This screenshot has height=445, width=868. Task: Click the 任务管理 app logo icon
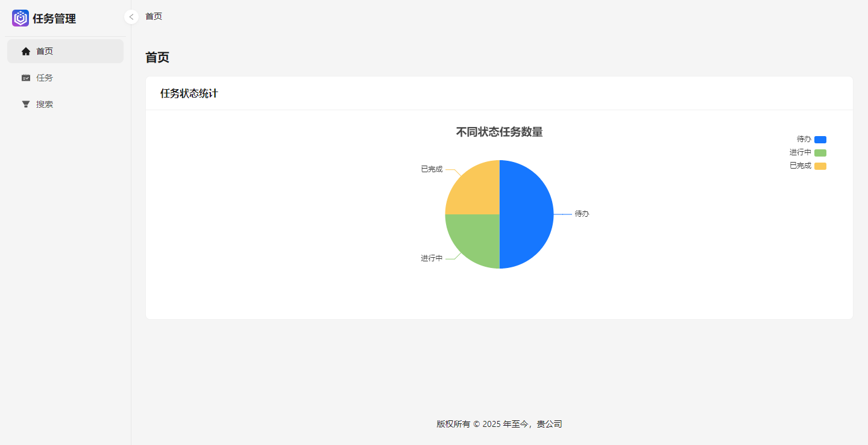[x=20, y=18]
